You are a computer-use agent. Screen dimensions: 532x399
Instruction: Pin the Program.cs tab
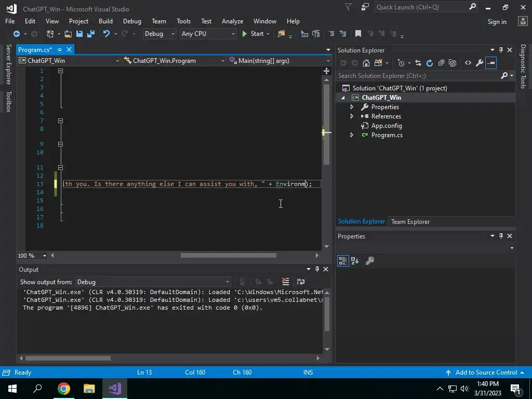(59, 49)
